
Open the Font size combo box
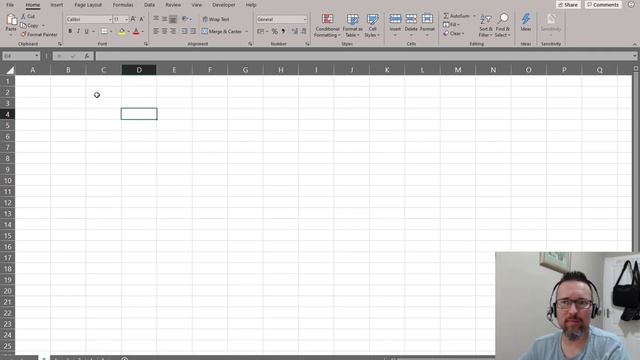coord(120,19)
